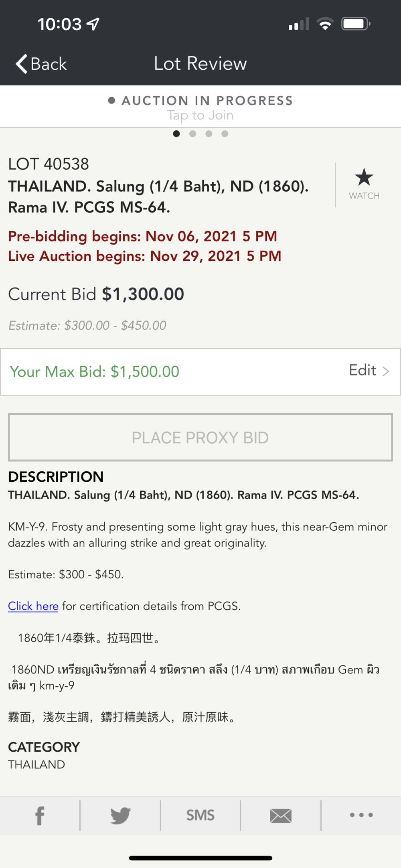Share lot on Facebook
This screenshot has width=401, height=868.
click(40, 815)
